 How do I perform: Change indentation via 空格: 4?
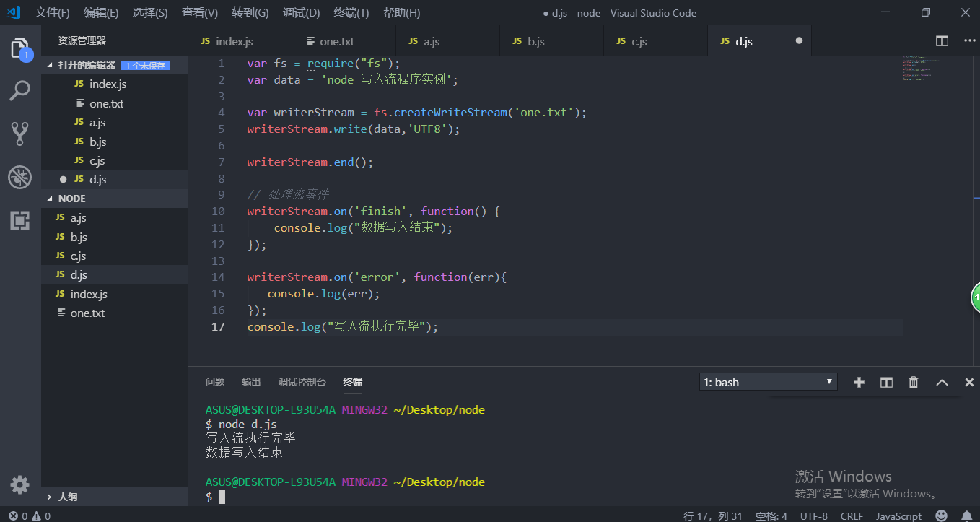tap(771, 516)
